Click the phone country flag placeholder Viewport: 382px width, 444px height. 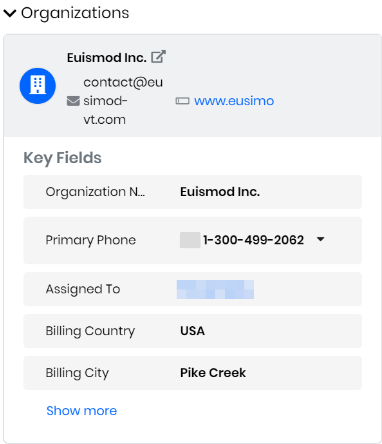pos(190,240)
